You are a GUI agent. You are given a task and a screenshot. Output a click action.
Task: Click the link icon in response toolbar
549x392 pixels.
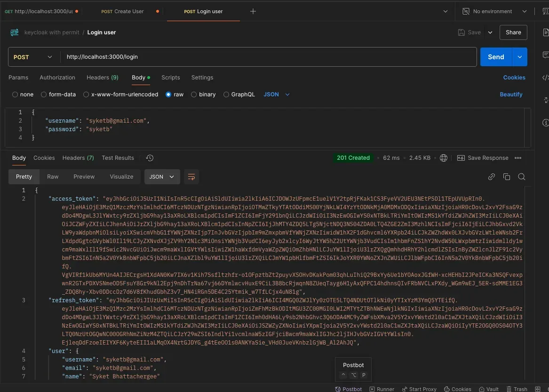click(492, 177)
